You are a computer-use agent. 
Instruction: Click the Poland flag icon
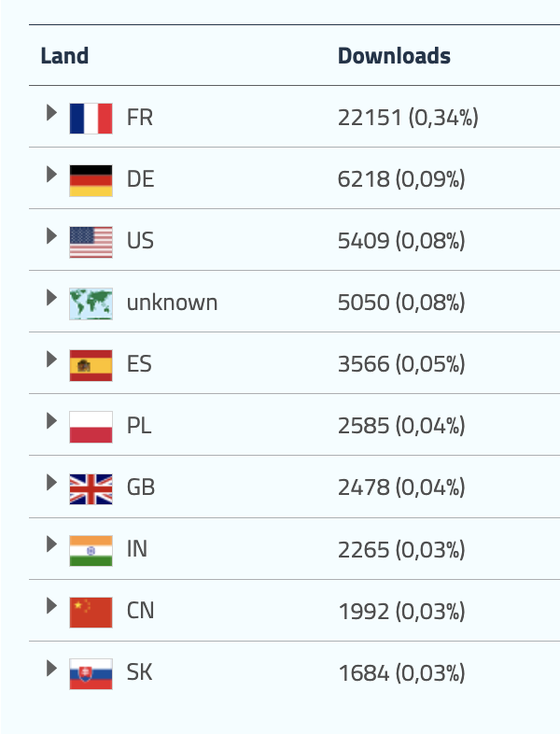click(91, 426)
